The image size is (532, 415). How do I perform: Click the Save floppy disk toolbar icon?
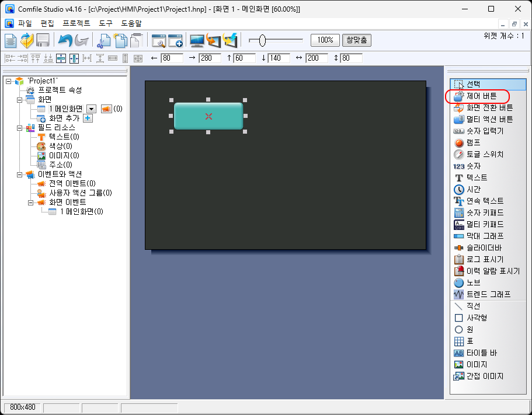coord(43,40)
